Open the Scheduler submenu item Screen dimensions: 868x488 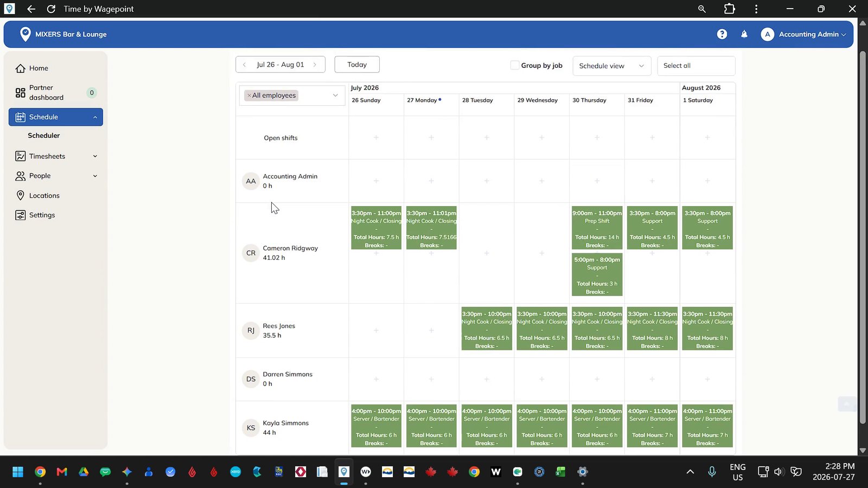pyautogui.click(x=44, y=136)
